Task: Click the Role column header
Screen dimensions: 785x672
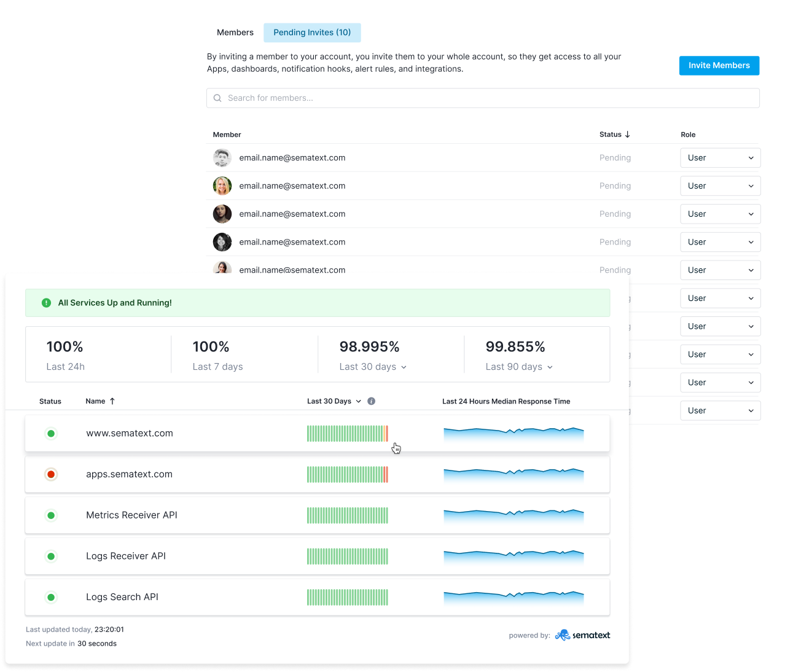Action: click(688, 135)
